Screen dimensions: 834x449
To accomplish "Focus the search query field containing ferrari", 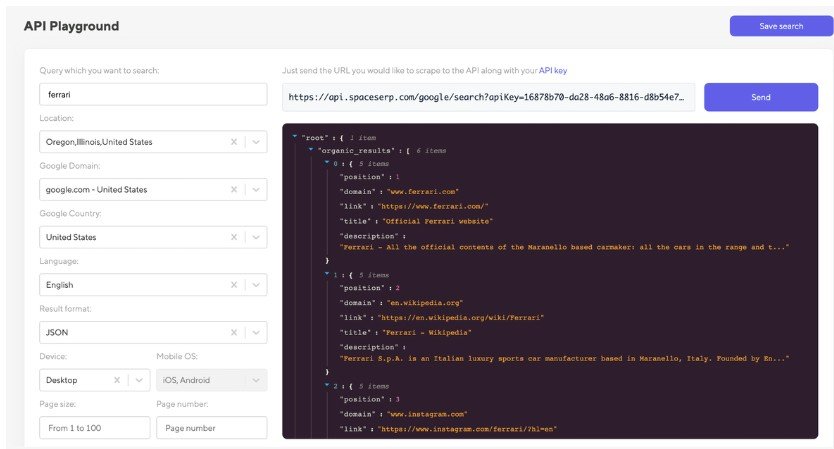I will pyautogui.click(x=153, y=94).
